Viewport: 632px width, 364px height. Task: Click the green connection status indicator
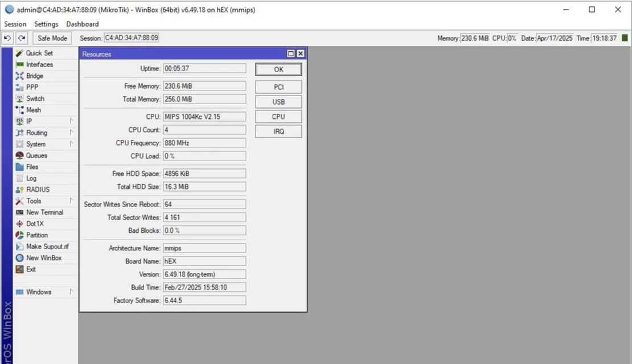(x=625, y=38)
